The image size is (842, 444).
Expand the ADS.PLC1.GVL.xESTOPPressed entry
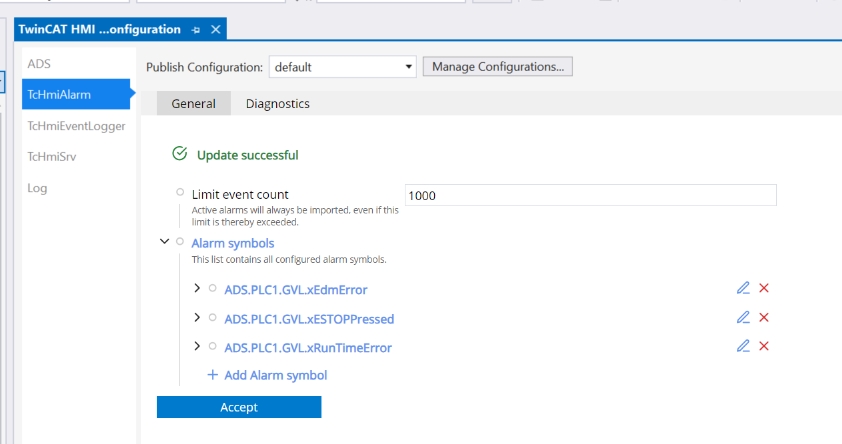pyautogui.click(x=197, y=317)
